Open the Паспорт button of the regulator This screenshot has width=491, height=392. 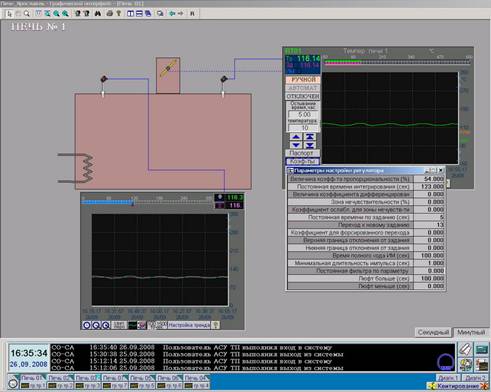point(302,153)
